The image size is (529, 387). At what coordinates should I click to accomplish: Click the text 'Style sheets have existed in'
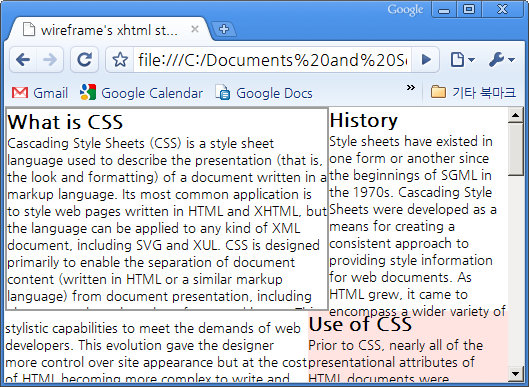[x=411, y=141]
